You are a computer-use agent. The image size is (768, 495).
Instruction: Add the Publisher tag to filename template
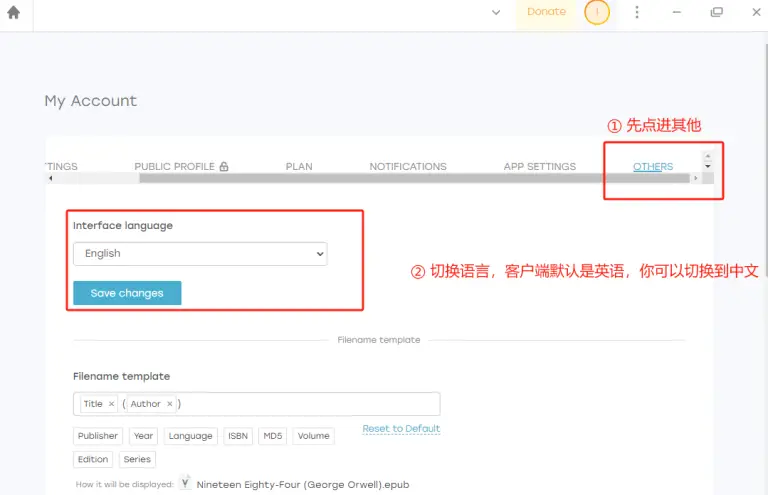tap(98, 436)
